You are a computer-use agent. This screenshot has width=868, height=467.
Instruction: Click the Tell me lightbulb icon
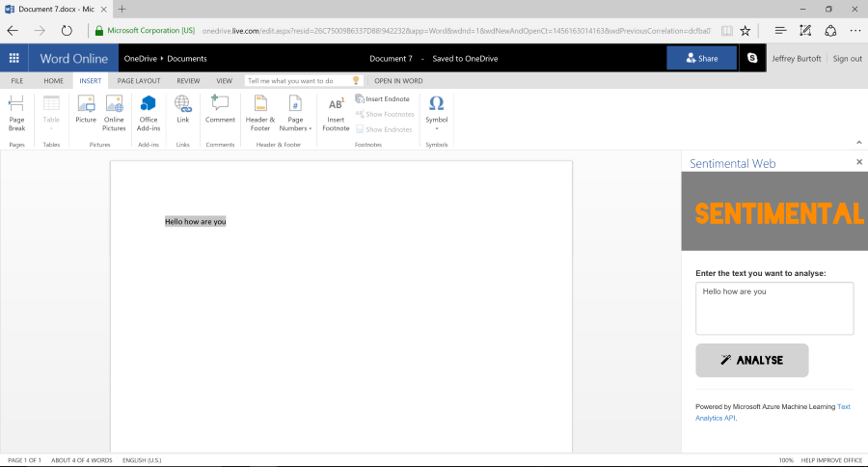pyautogui.click(x=356, y=81)
